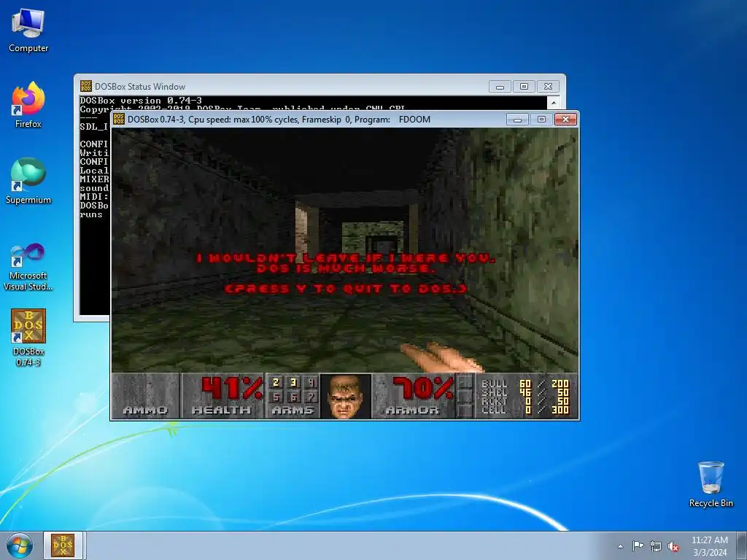Viewport: 747px width, 560px height.
Task: Open the Microsoft Visual Studio shortcut
Action: [28, 267]
